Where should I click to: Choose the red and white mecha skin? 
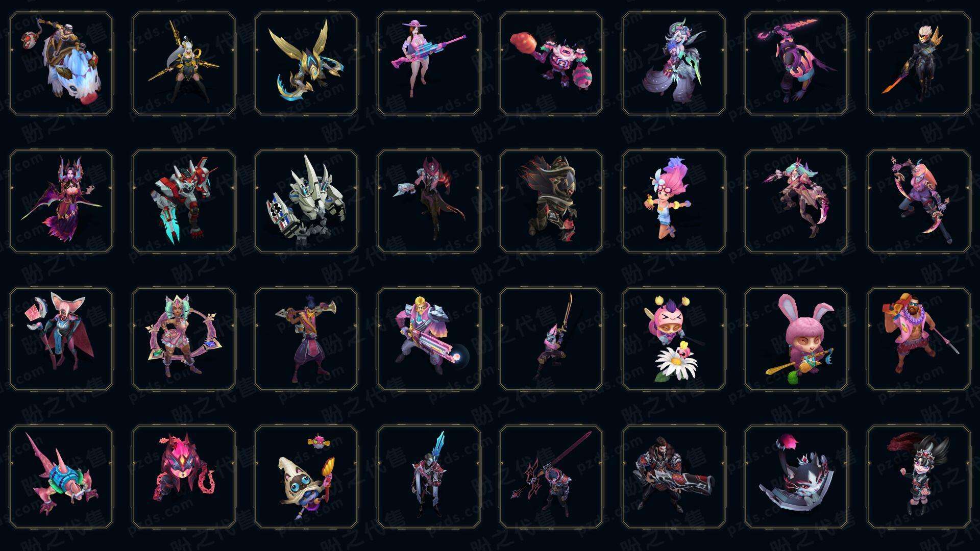pyautogui.click(x=184, y=201)
